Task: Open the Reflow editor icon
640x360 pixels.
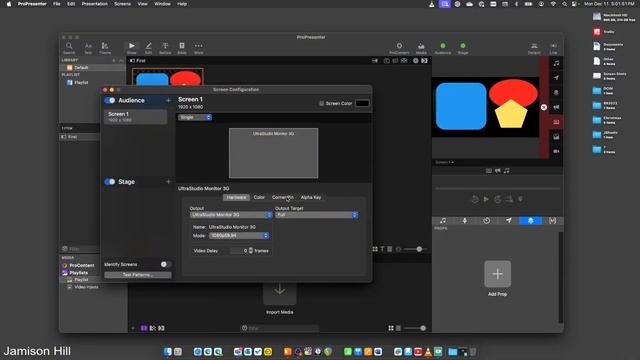Action: (165, 46)
